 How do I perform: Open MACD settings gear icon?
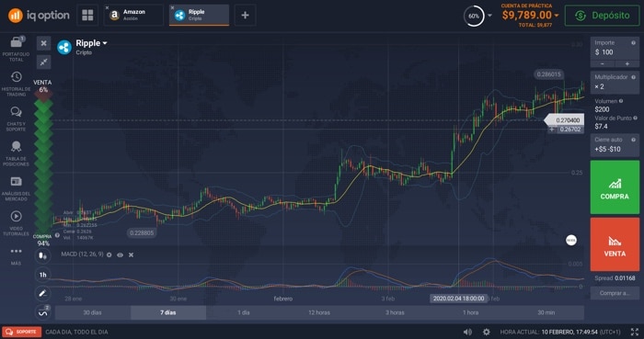(109, 255)
